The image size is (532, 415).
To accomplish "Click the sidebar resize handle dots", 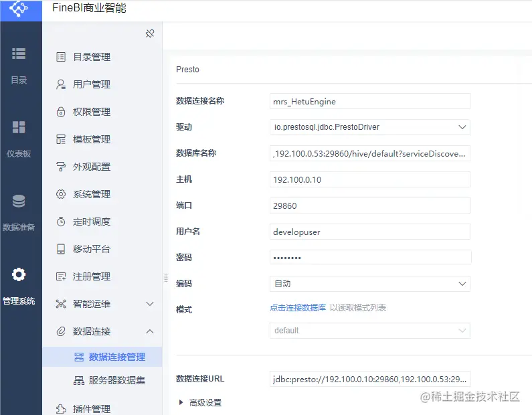I will (166, 278).
